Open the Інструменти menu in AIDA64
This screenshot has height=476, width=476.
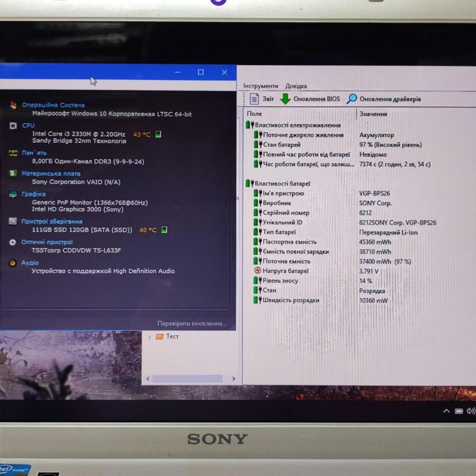tap(260, 86)
